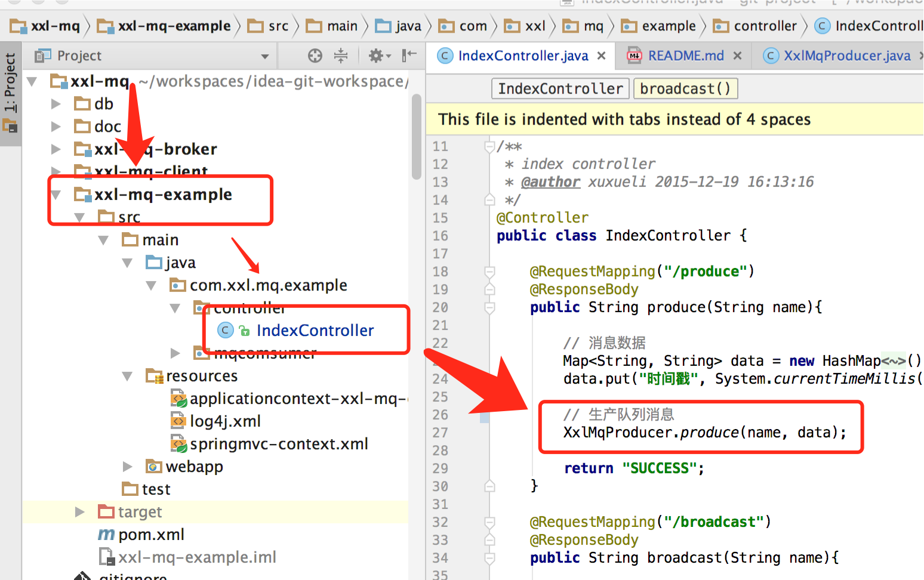Screen dimensions: 924x580
Task: Select the pom.xml Maven icon
Action: pos(106,535)
